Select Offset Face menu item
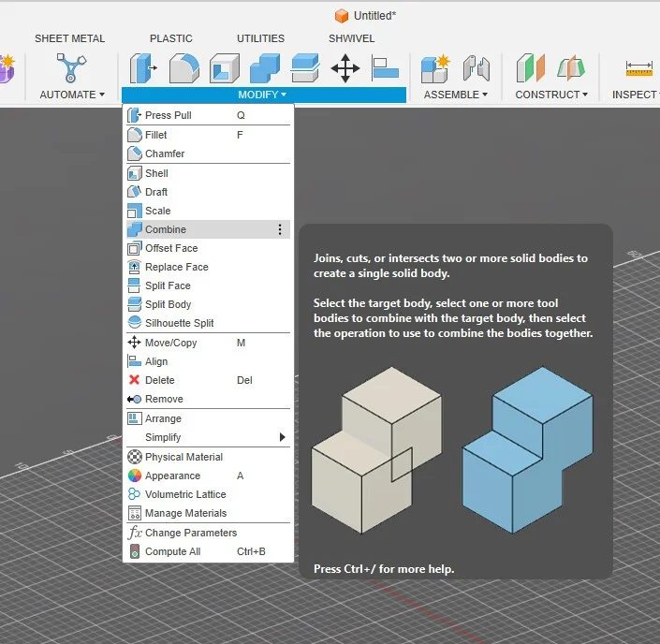Screen dimensions: 660x644 coord(209,248)
